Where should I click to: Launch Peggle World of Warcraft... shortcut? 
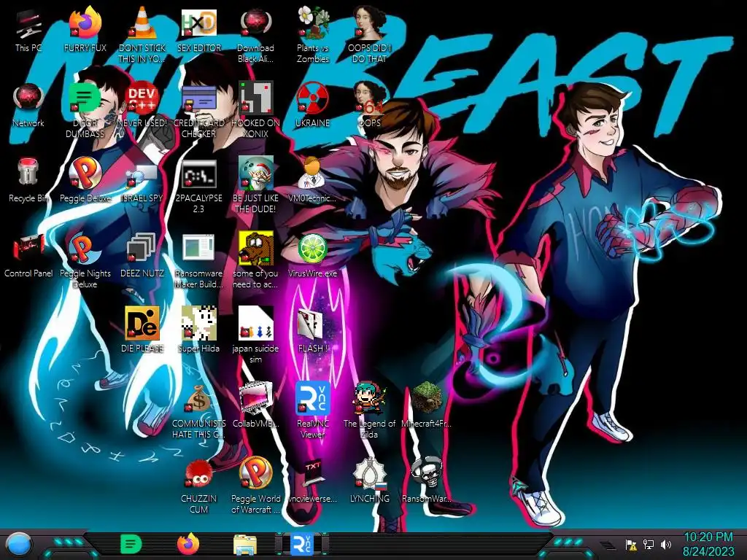(x=256, y=486)
